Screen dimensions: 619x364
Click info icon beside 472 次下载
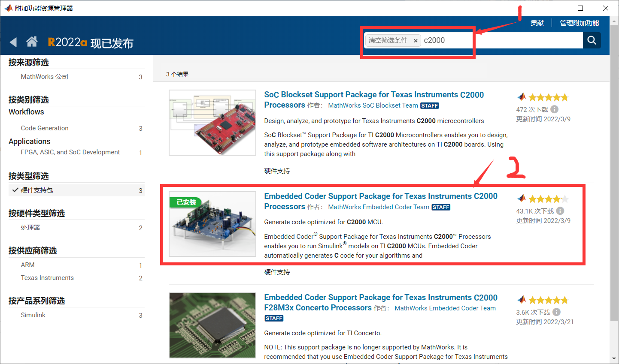pyautogui.click(x=555, y=109)
